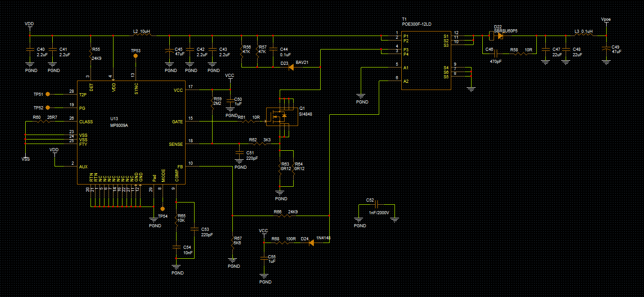
Task: Click the POE300F-12LD transformer label
Action: coord(417,24)
